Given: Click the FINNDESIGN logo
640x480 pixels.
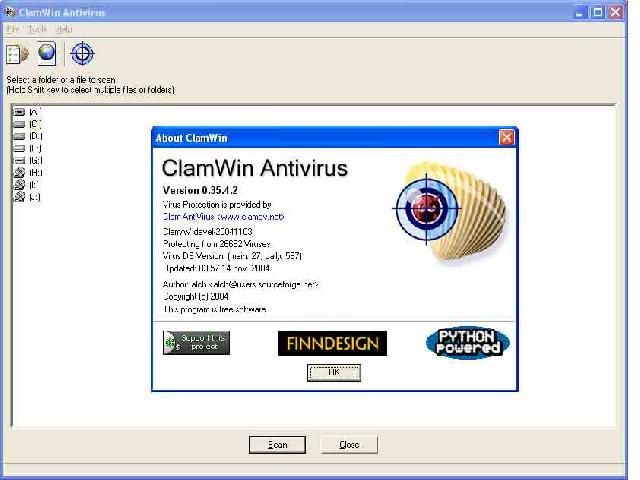Looking at the screenshot, I should (332, 343).
